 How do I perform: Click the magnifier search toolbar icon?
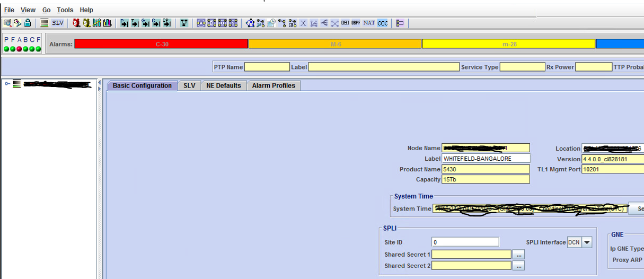(7, 23)
